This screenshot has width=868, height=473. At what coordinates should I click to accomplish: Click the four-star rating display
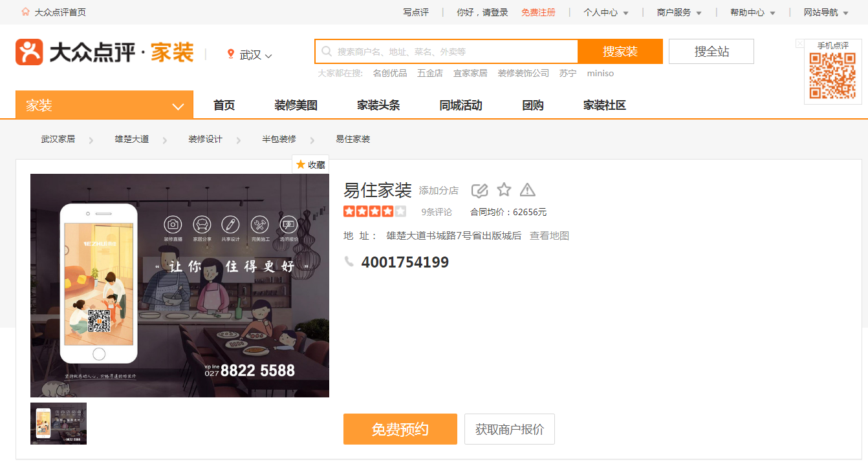375,211
